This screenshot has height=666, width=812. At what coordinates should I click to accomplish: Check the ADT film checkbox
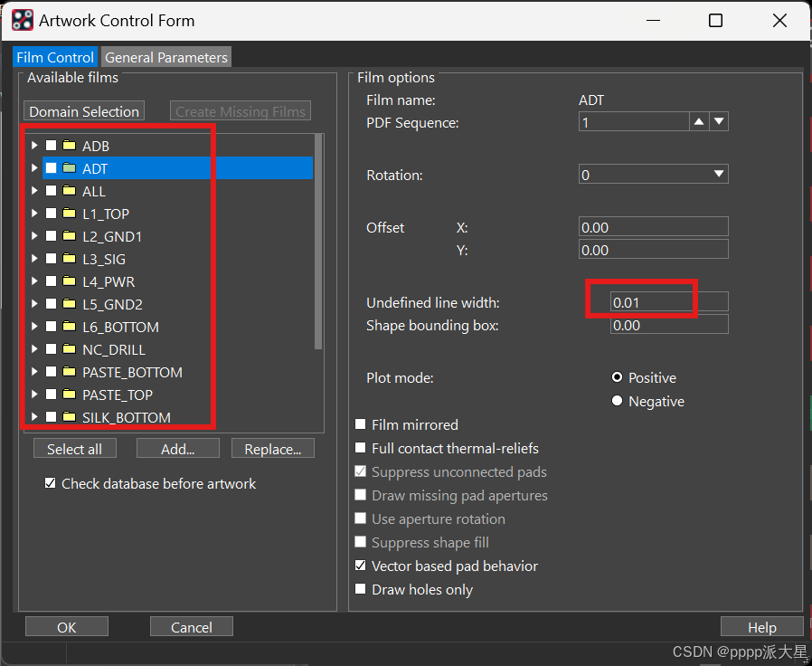point(51,168)
